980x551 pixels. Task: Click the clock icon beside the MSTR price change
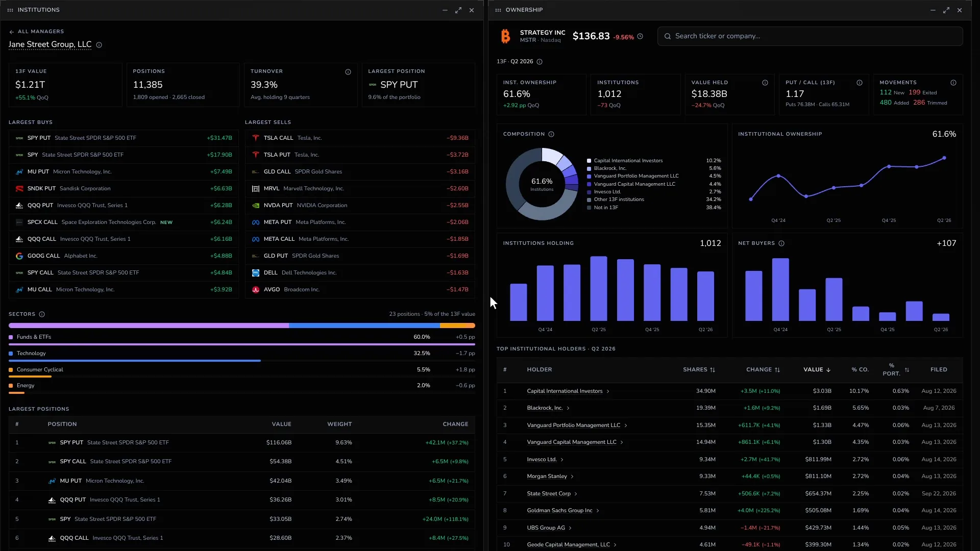coord(640,36)
